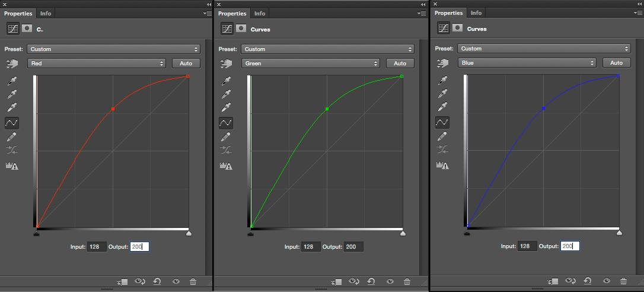The width and height of the screenshot is (644, 292).
Task: Click the Auto button in the Blue panel
Action: 617,63
